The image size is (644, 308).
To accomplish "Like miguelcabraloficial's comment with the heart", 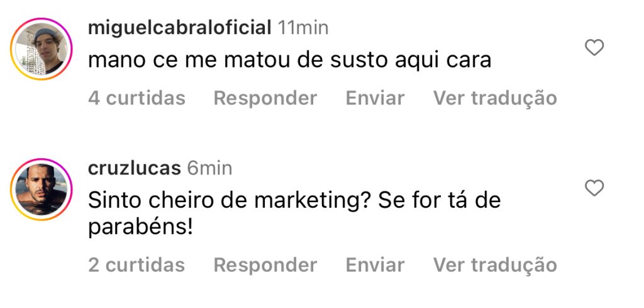I will [594, 48].
